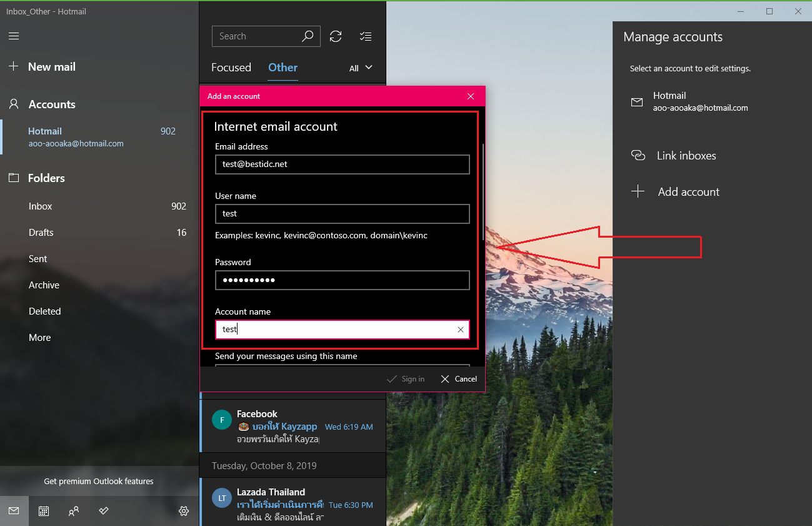Open the Deleted folder
The width and height of the screenshot is (812, 526).
click(x=99, y=311)
